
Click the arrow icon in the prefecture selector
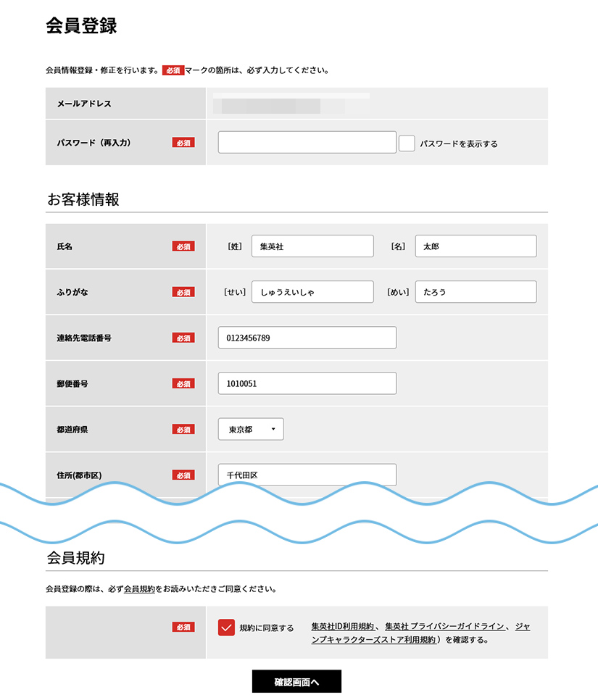pos(273,429)
